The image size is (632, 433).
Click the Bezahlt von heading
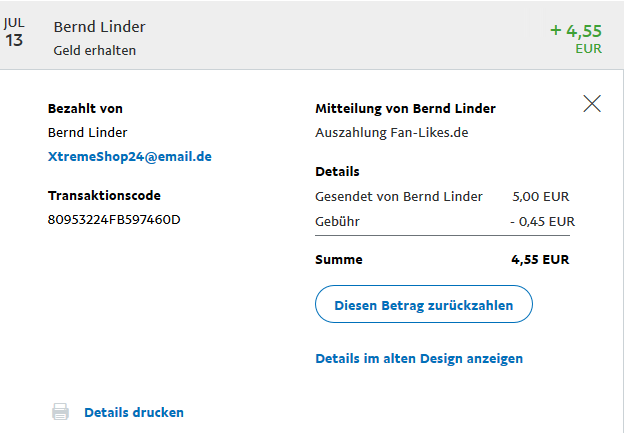point(85,109)
